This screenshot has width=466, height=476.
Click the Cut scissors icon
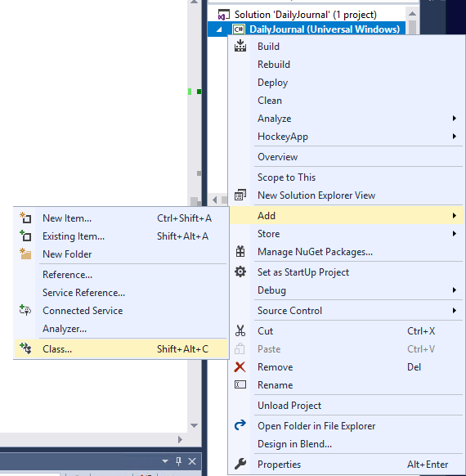pyautogui.click(x=240, y=330)
